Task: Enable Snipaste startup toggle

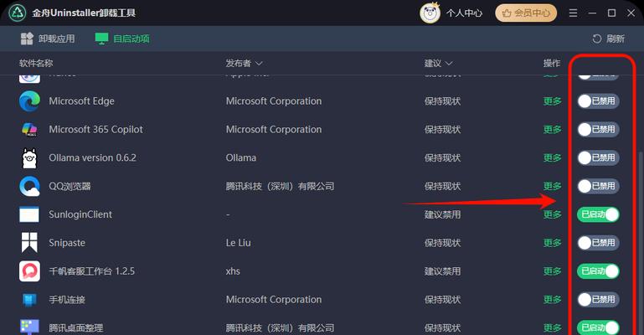Action: pyautogui.click(x=598, y=243)
